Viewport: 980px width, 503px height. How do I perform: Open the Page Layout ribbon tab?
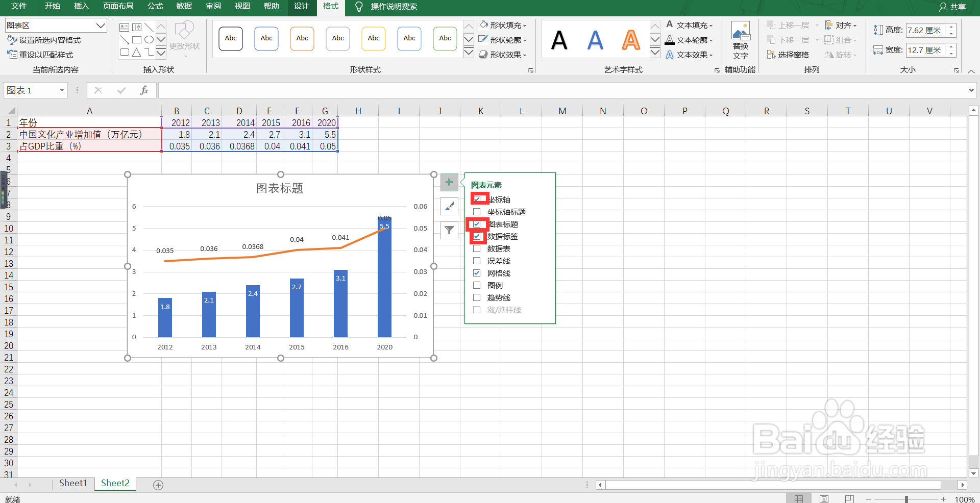point(118,6)
